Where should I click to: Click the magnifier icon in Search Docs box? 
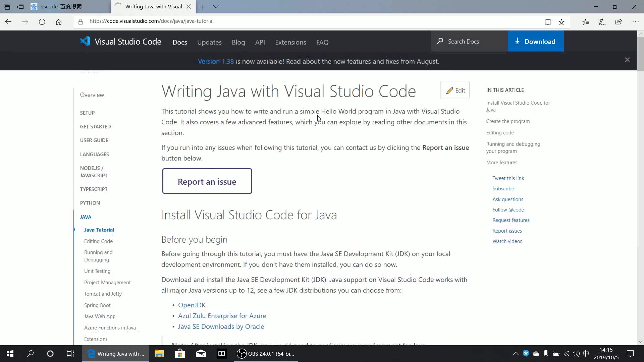(x=440, y=41)
